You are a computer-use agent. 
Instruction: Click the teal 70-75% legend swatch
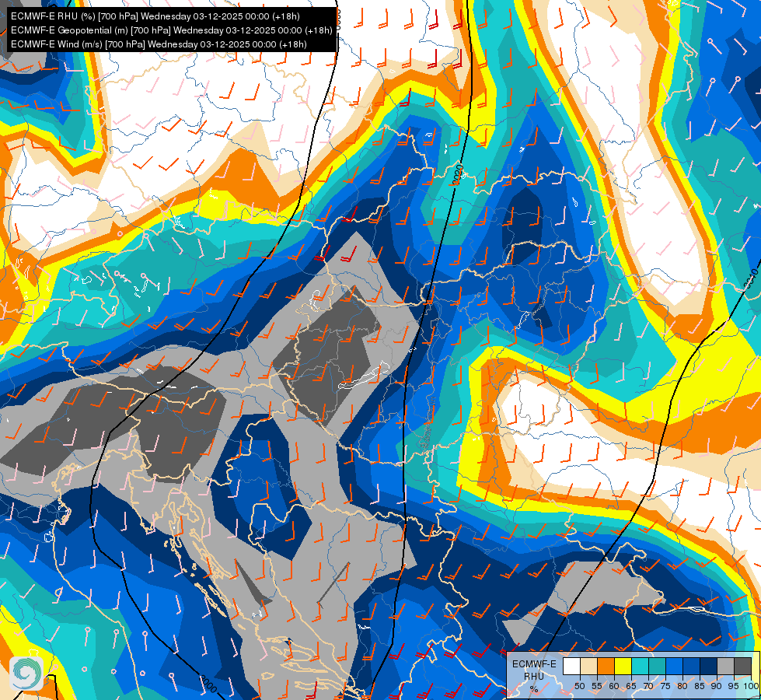point(657,666)
